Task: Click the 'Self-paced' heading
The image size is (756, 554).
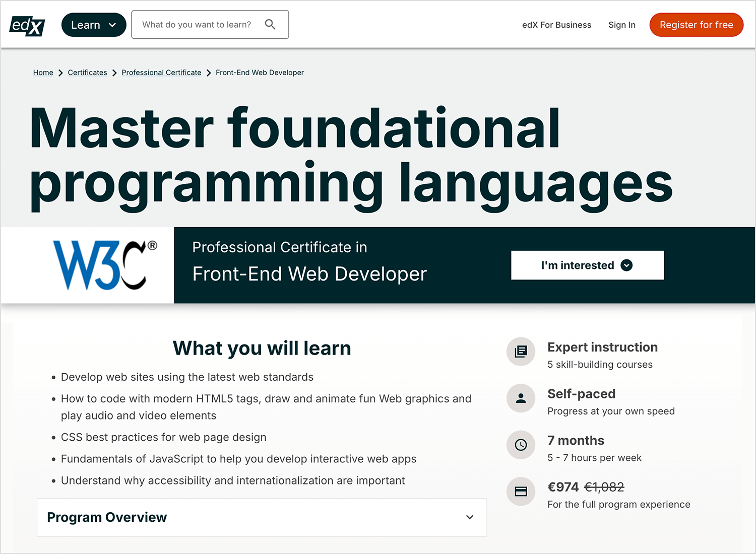Action: [x=581, y=394]
